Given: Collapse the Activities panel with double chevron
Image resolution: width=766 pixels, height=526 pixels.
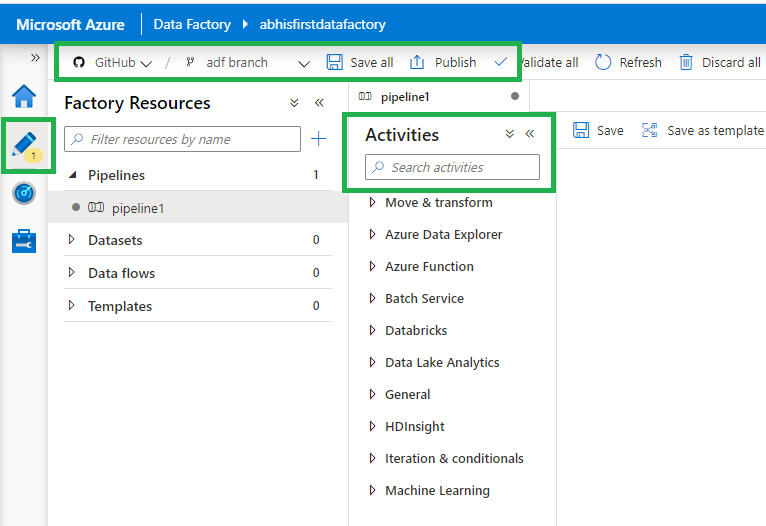Looking at the screenshot, I should click(530, 134).
